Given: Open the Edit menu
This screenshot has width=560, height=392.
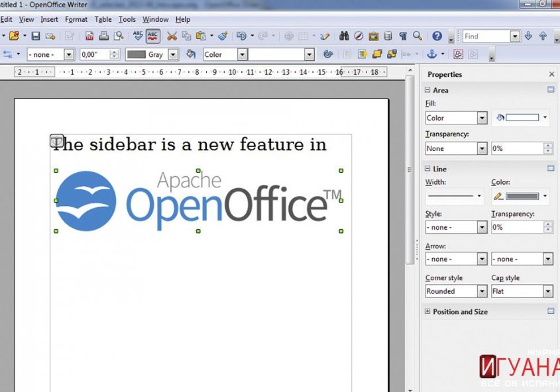Looking at the screenshot, I should click(6, 20).
